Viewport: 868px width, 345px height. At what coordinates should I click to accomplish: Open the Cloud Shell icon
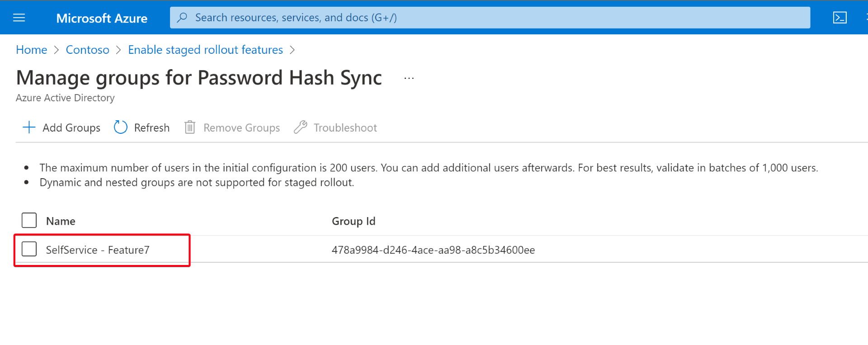840,18
